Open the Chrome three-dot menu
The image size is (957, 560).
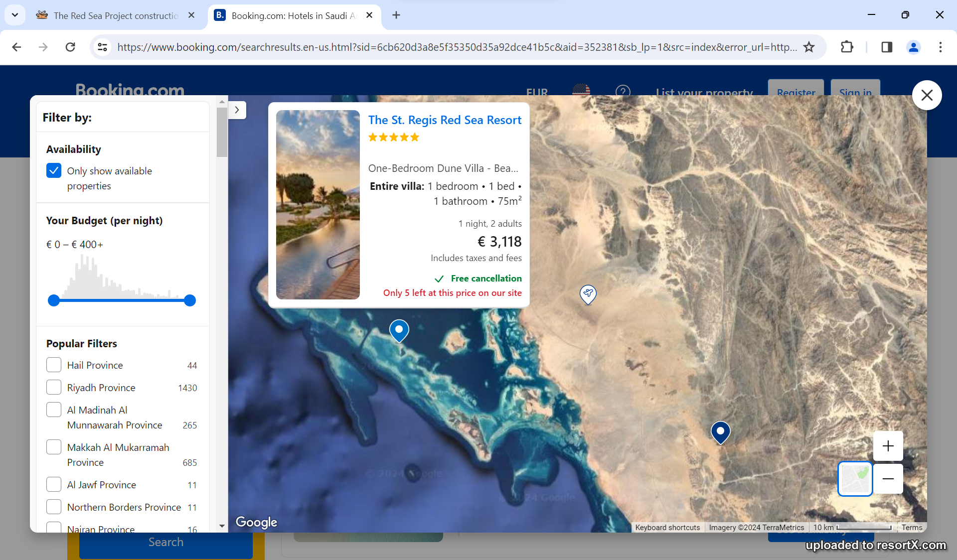[x=941, y=47]
